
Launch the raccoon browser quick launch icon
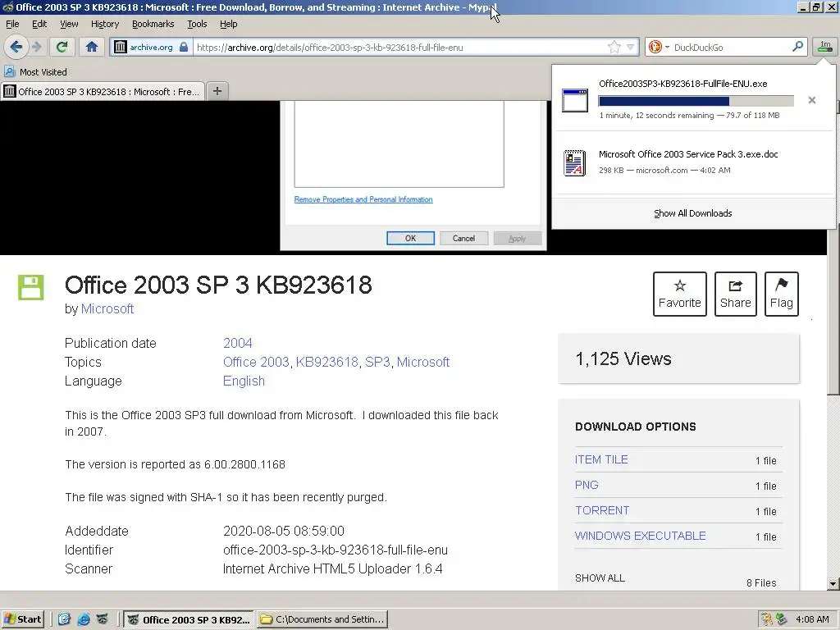pyautogui.click(x=102, y=619)
